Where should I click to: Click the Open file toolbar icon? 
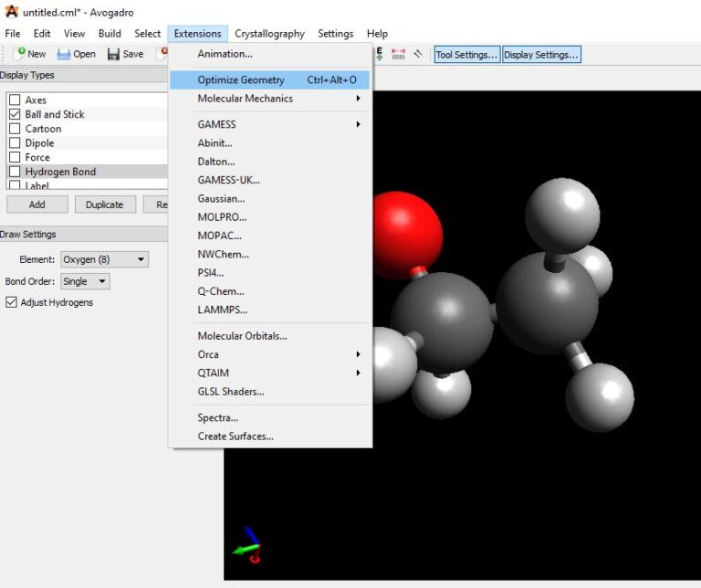point(64,54)
